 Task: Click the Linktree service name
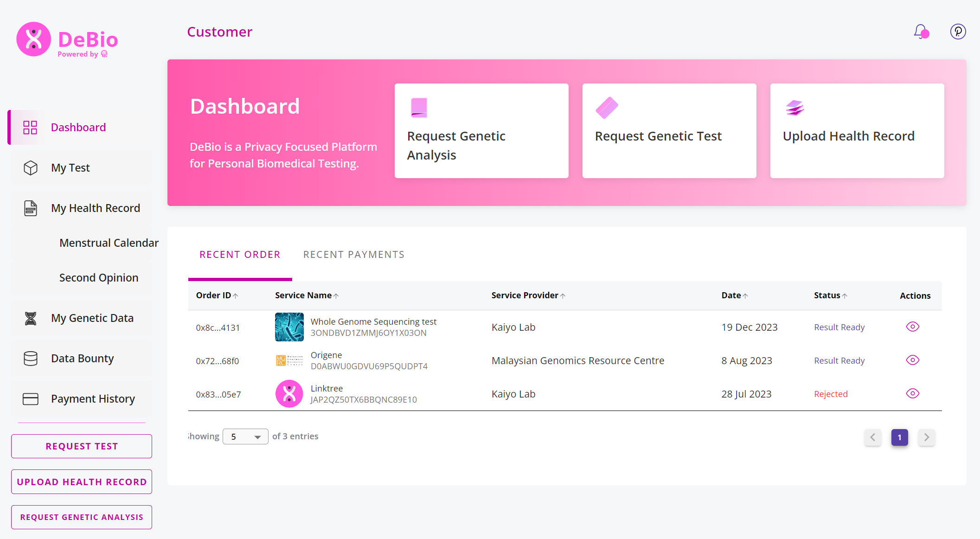327,389
